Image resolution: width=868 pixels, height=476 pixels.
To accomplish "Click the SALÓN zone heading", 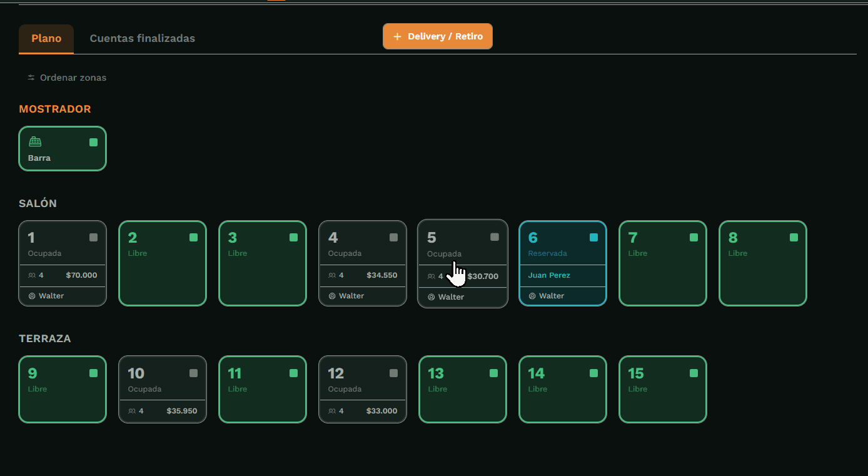I will click(x=38, y=203).
